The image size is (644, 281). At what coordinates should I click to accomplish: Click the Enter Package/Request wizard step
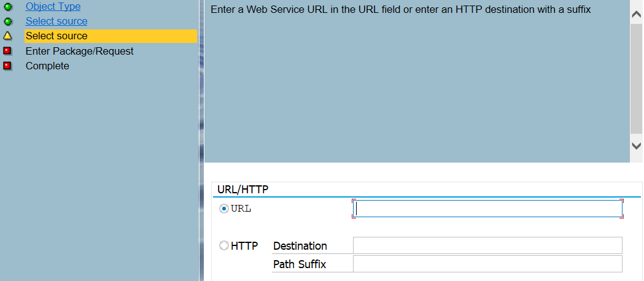coord(79,52)
